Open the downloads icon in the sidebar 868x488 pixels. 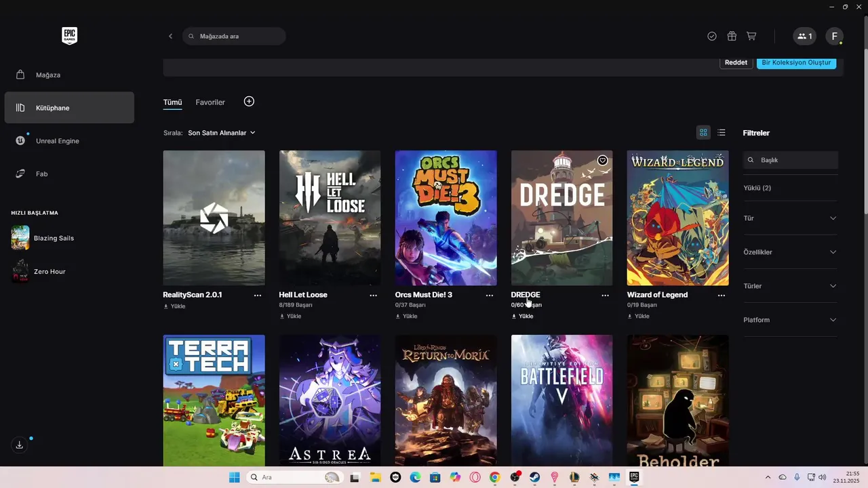(x=20, y=445)
